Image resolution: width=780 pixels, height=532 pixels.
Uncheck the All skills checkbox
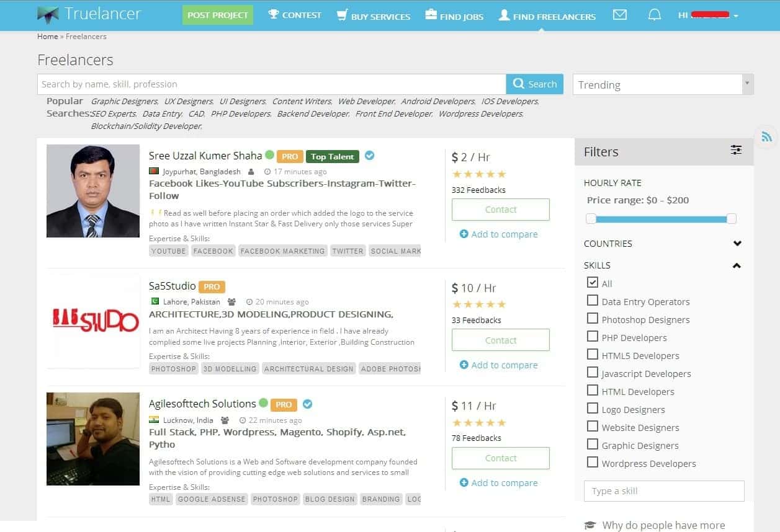[592, 283]
